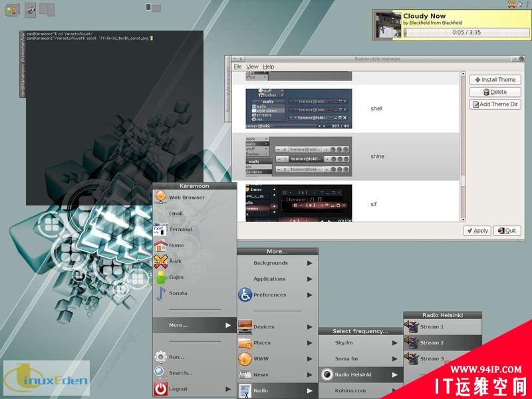Click 'shine' theme name text
532x399 pixels.
click(377, 156)
